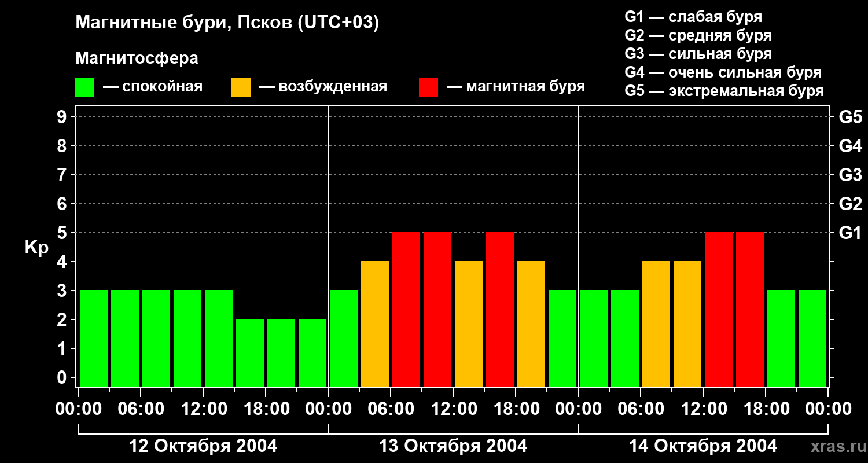Click the date label '14 Октября 2004'
This screenshot has width=868, height=463.
point(703,446)
